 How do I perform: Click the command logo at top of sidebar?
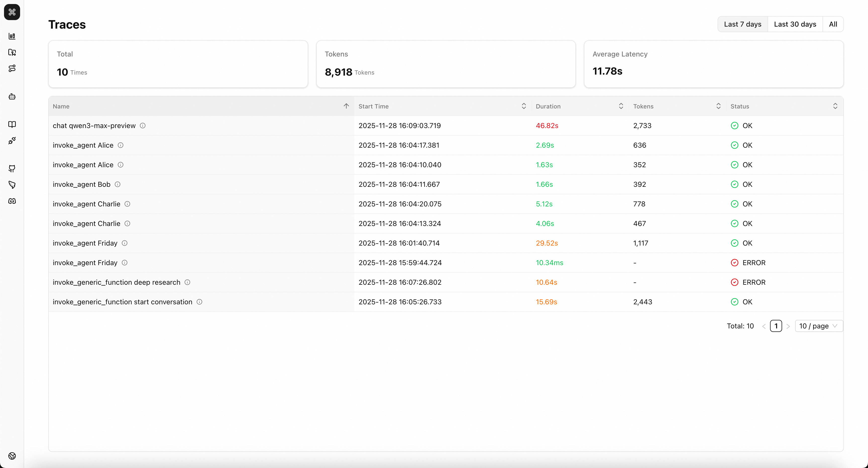(12, 12)
